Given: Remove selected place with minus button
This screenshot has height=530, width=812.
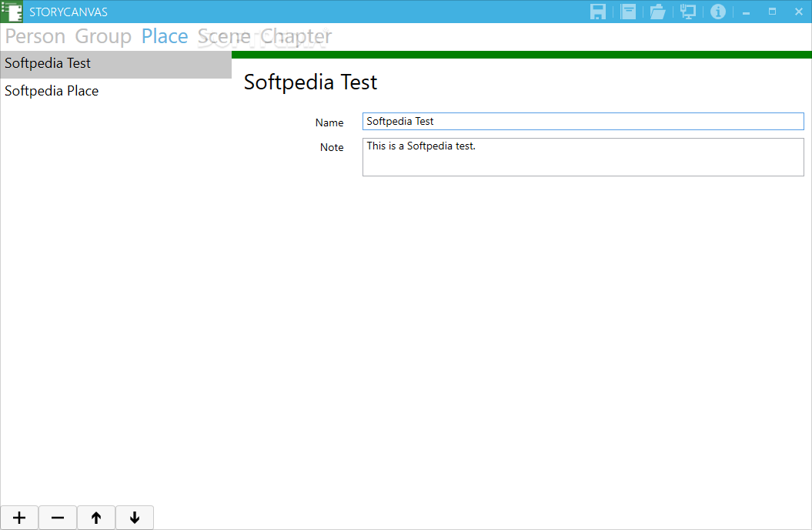Looking at the screenshot, I should tap(58, 518).
